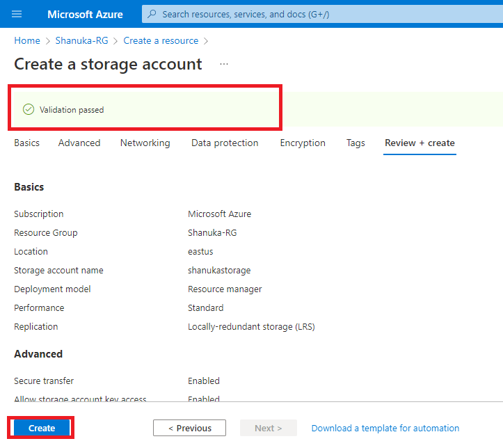503x448 pixels.
Task: Open the Networking tab
Action: point(145,143)
